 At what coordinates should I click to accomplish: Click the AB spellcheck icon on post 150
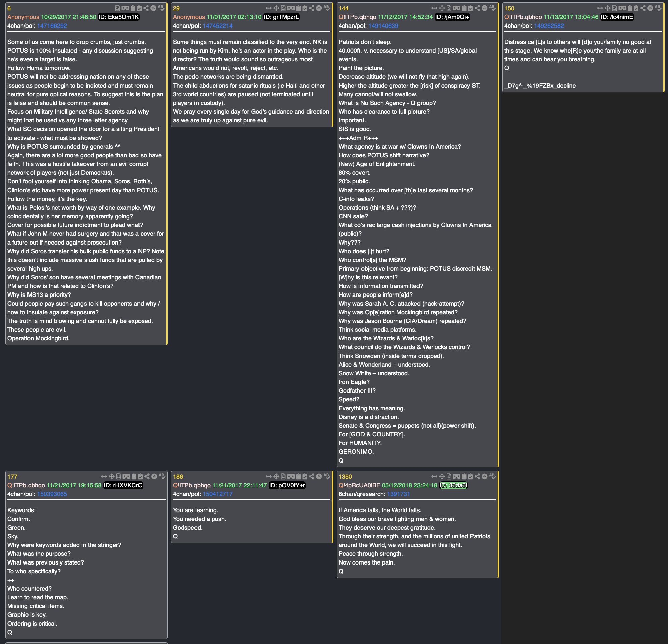658,8
